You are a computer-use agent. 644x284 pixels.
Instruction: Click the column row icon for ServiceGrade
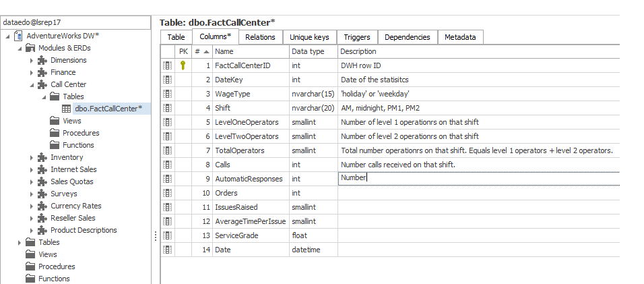point(167,235)
